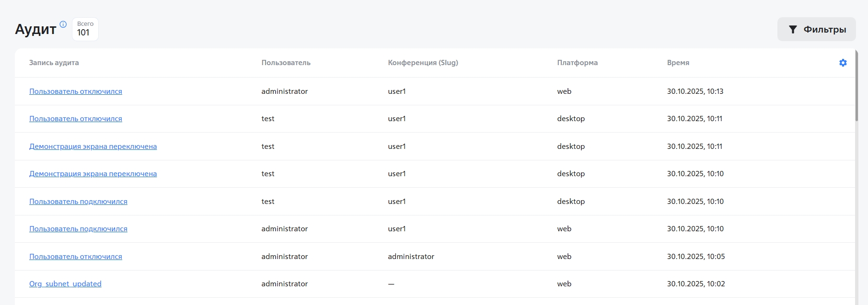
Task: Click the Время column header
Action: click(678, 63)
